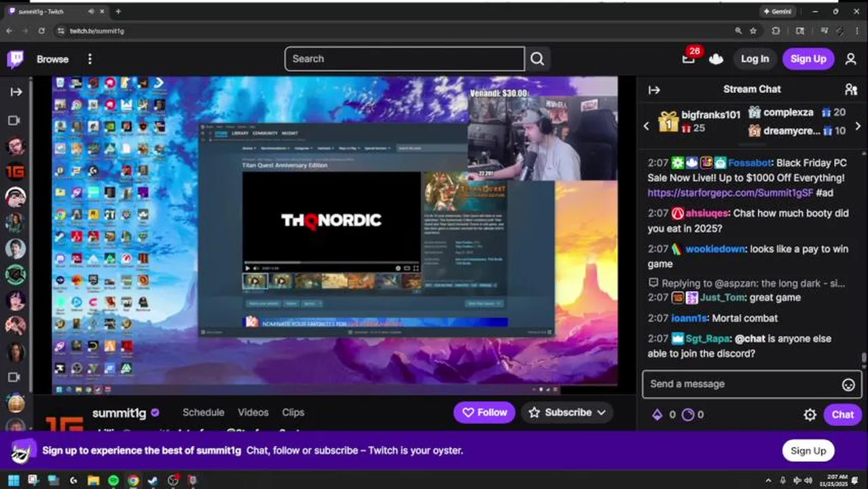This screenshot has width=868, height=489.
Task: Open the user profile icon menu
Action: pos(850,59)
